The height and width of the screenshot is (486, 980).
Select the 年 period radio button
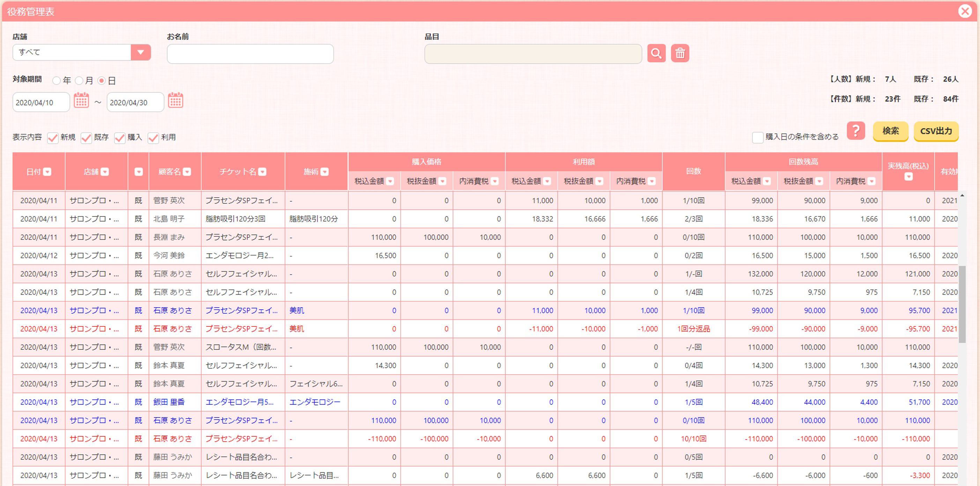[57, 81]
